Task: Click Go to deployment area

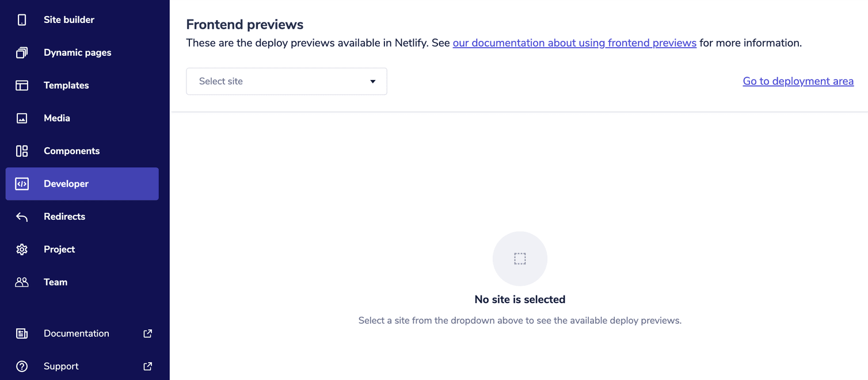Action: click(798, 80)
